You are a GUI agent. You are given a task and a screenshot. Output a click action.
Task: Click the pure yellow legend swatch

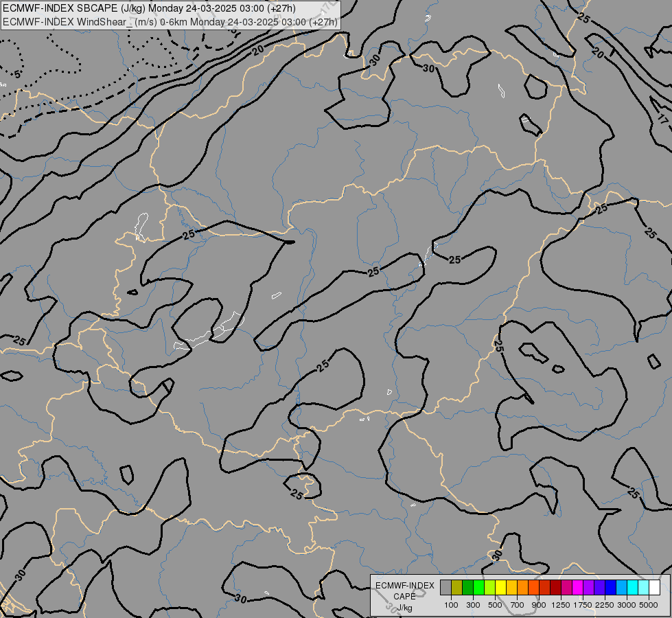click(500, 588)
